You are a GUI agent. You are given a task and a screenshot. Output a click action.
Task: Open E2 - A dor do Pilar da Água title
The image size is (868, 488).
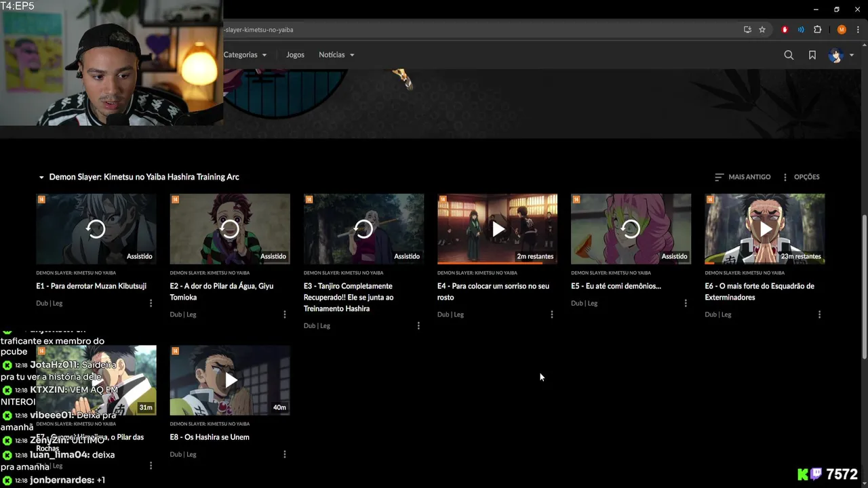[x=222, y=291]
